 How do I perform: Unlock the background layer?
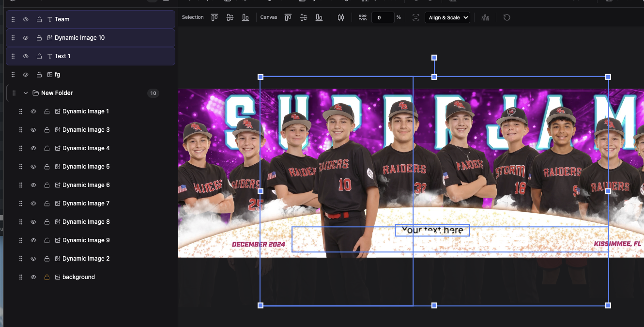point(47,277)
